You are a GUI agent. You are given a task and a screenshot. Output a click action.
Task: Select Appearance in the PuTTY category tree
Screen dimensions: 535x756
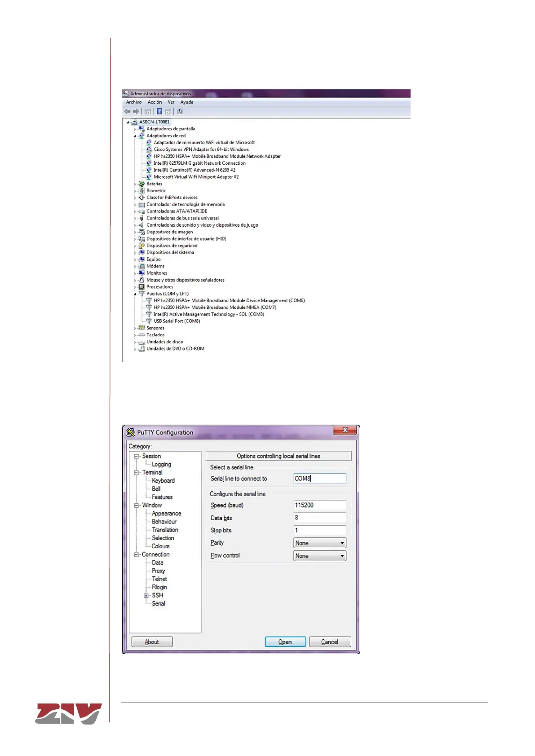tap(166, 514)
